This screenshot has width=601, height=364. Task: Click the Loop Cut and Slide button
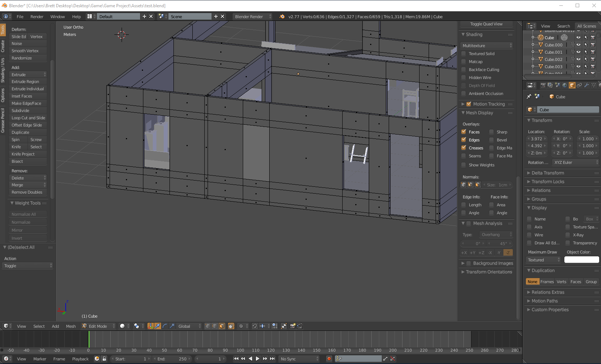click(28, 118)
